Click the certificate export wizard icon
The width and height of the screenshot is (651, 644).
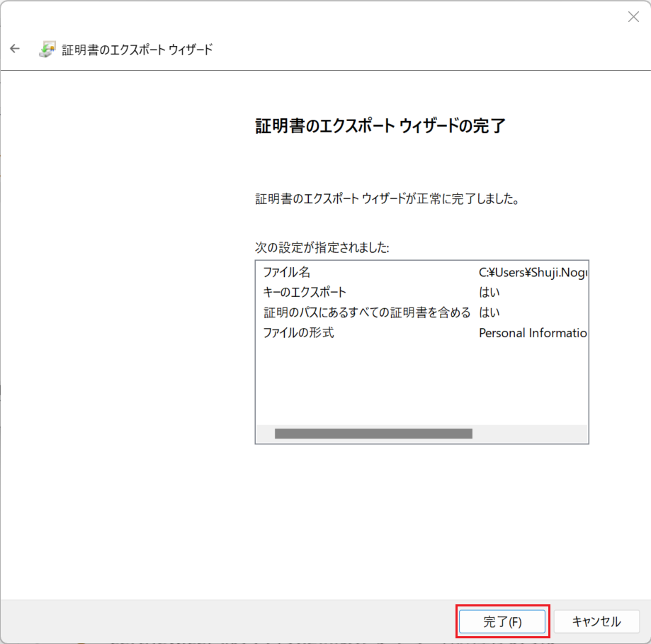tap(47, 49)
